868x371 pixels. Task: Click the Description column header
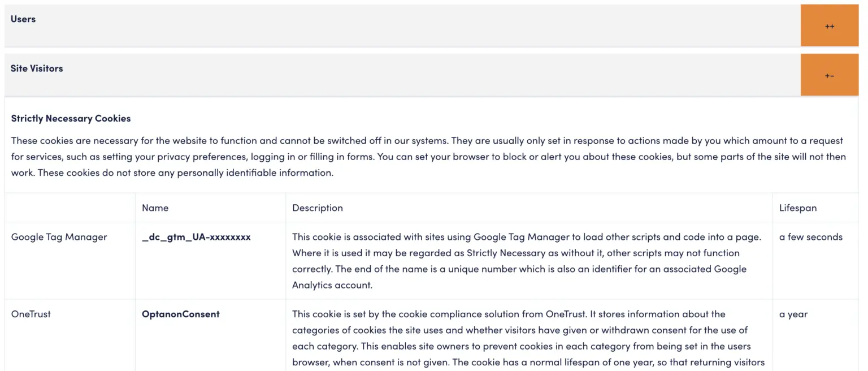click(x=318, y=208)
